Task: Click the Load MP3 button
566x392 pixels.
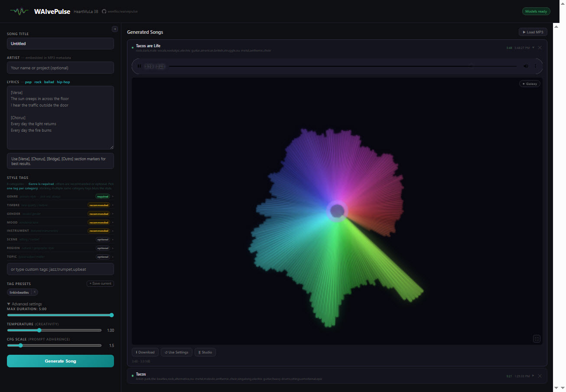Action: tap(533, 32)
